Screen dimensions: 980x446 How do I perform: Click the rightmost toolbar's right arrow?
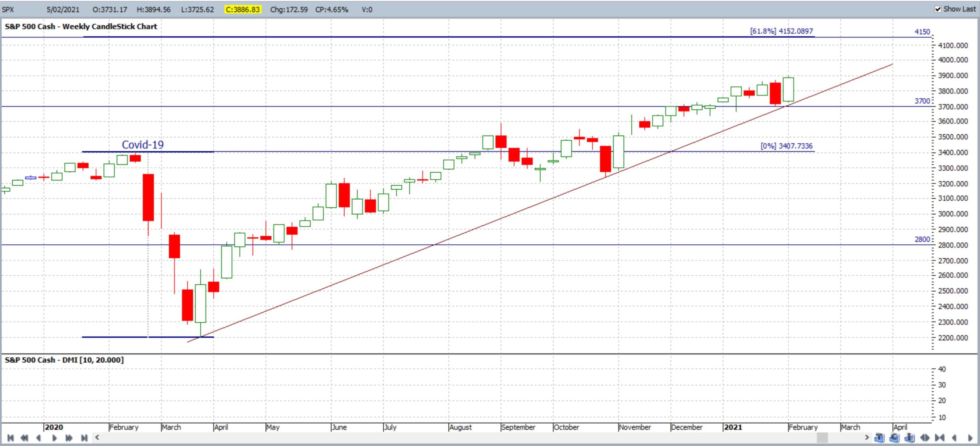click(970, 438)
